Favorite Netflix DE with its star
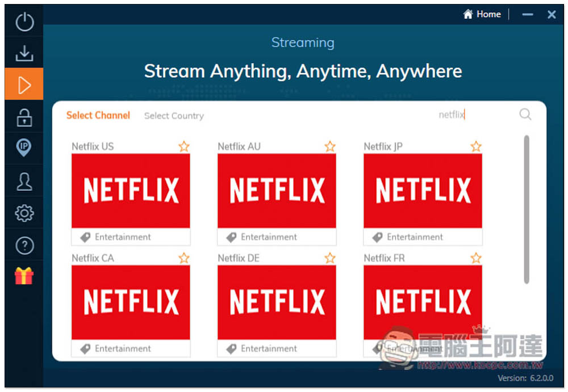Screen dimensions: 568x392 tap(330, 258)
